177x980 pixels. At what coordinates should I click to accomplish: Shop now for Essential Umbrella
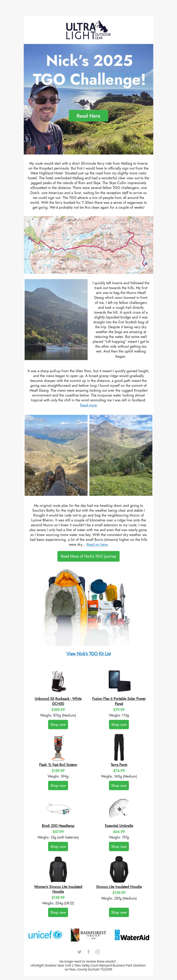[x=119, y=847]
